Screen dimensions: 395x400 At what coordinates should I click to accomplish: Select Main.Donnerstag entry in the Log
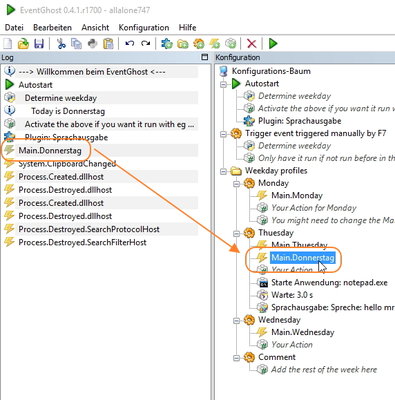50,151
